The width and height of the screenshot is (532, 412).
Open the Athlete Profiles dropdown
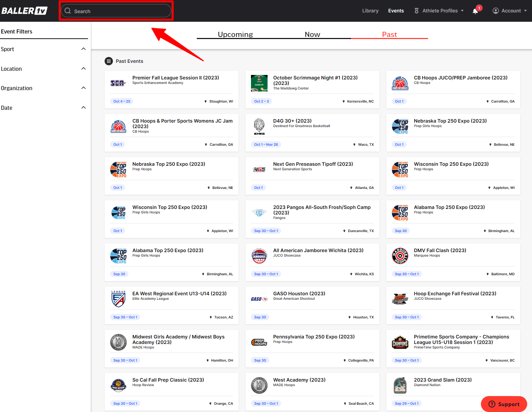(x=439, y=11)
